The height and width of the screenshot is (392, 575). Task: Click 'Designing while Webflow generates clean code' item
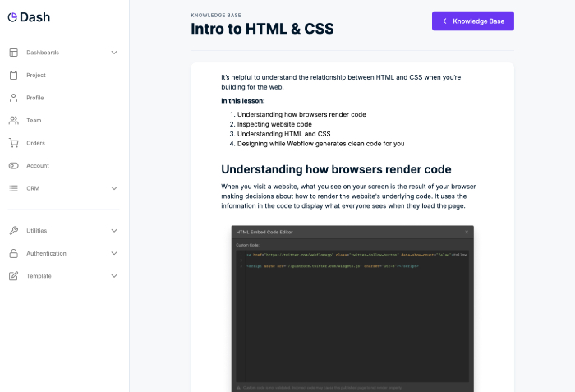pyautogui.click(x=321, y=144)
